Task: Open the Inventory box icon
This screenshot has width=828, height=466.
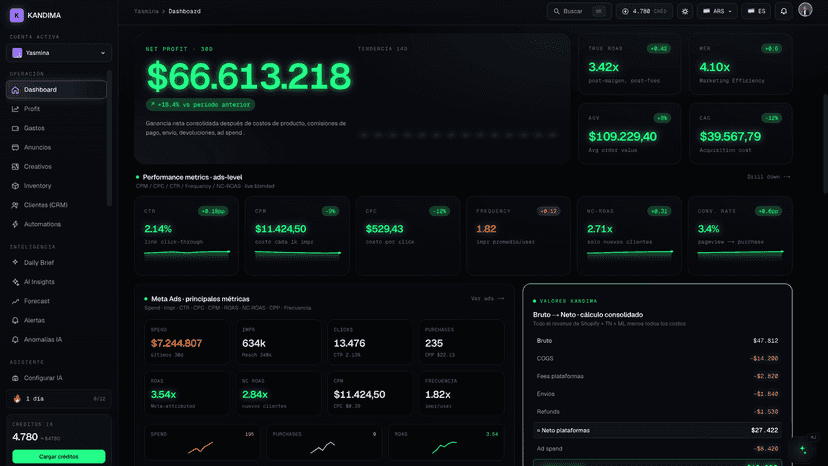Action: point(15,186)
